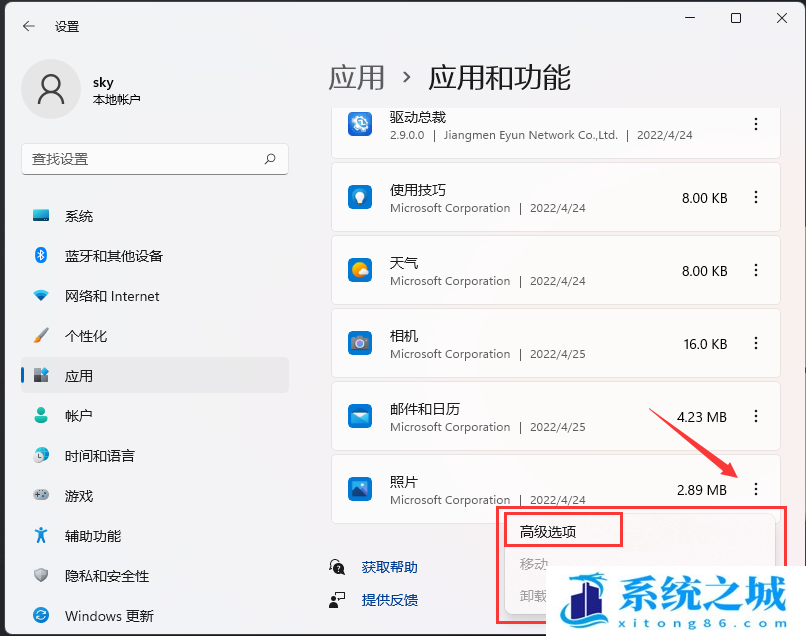The image size is (806, 636).
Task: Click the 提供反馈 person icon
Action: tap(337, 599)
